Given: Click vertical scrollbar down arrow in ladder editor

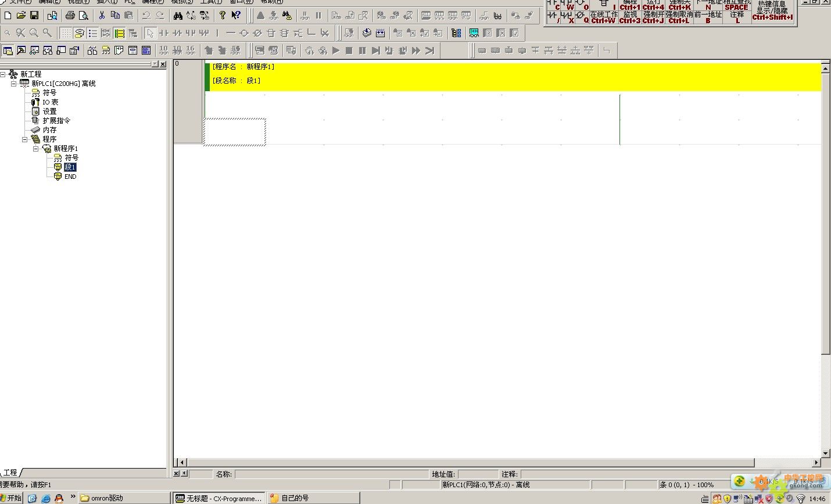Looking at the screenshot, I should tap(826, 453).
